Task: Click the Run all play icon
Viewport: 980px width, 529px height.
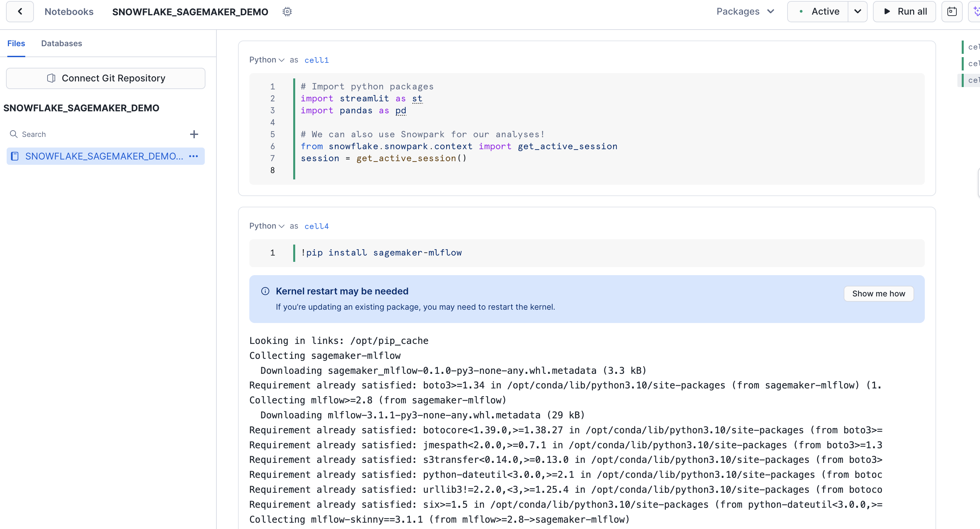Action: click(x=887, y=11)
